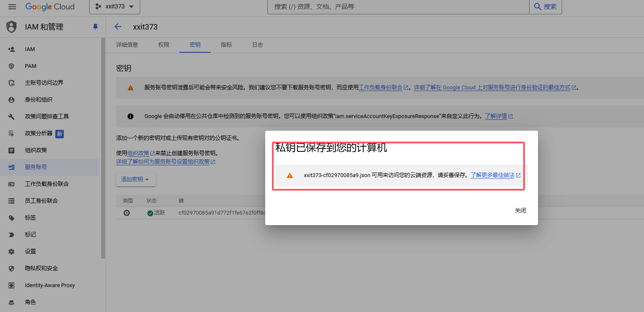Expand the 添加密钥 dropdown button
The height and width of the screenshot is (312, 644).
(136, 180)
